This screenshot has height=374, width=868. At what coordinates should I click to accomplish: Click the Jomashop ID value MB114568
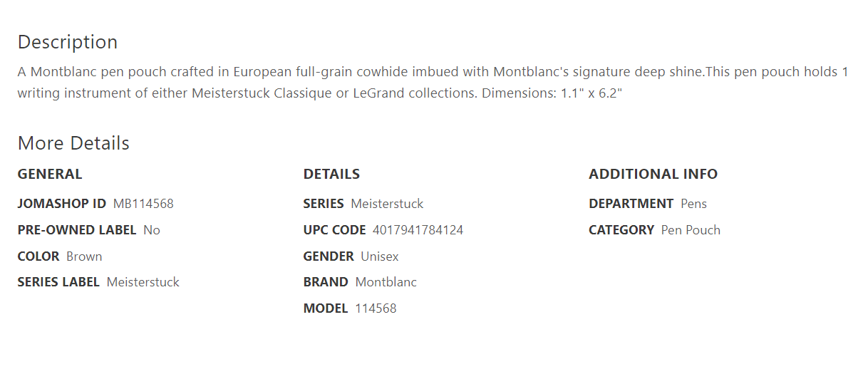(143, 204)
